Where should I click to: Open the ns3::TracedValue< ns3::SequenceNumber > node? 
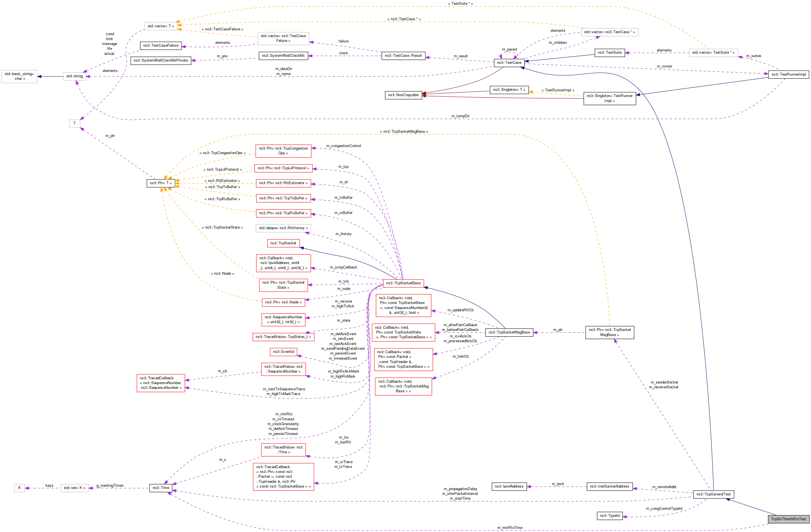(283, 369)
